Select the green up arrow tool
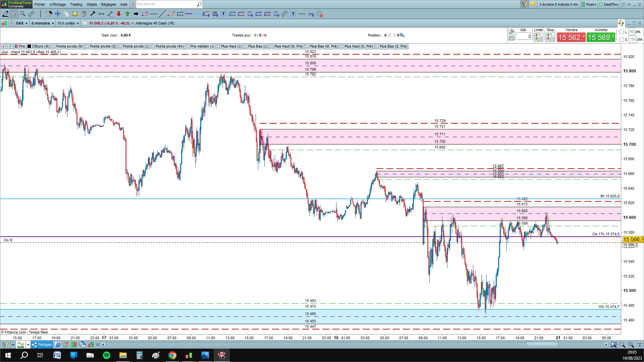Viewport: 644px width, 362px height. 127,14
